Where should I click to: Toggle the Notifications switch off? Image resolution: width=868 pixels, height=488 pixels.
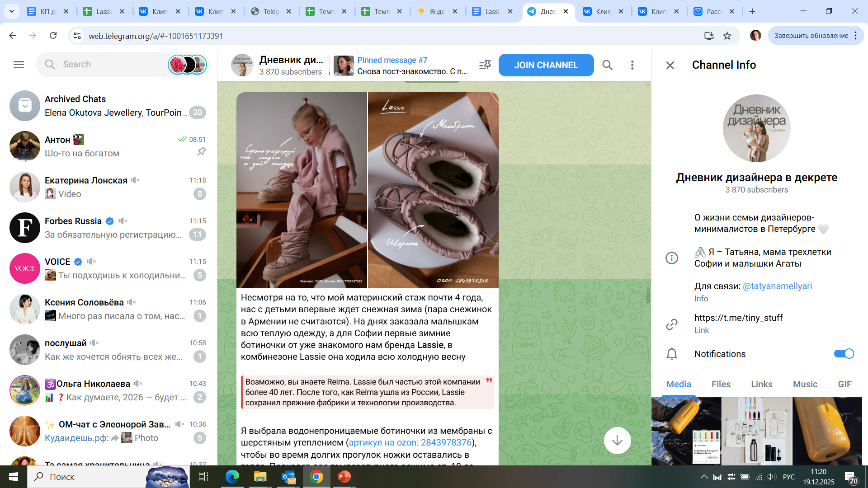[844, 354]
